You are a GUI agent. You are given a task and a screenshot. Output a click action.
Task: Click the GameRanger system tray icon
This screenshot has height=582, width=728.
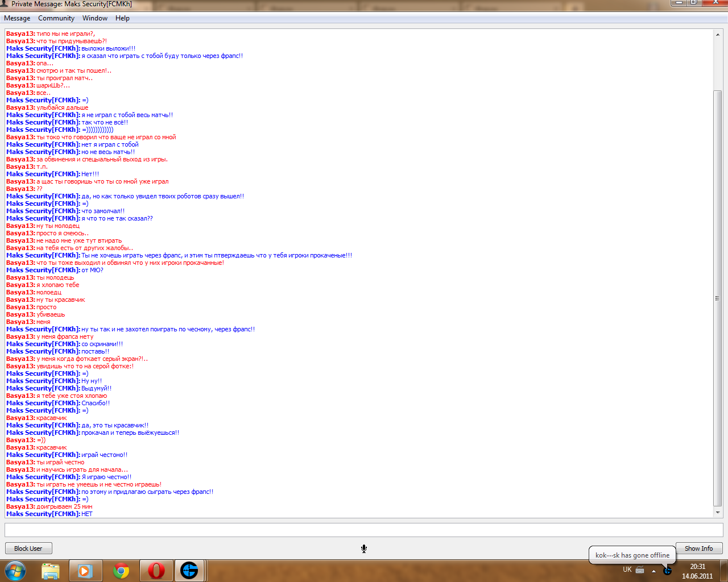coord(668,570)
